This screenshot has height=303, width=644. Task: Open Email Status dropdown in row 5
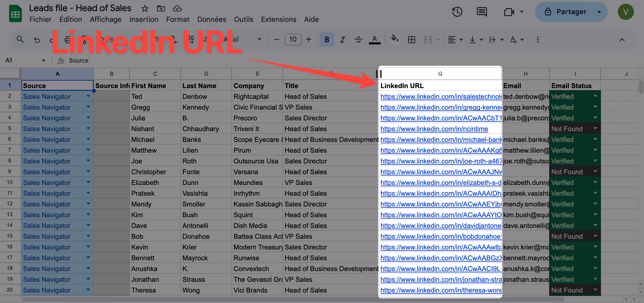tap(595, 128)
